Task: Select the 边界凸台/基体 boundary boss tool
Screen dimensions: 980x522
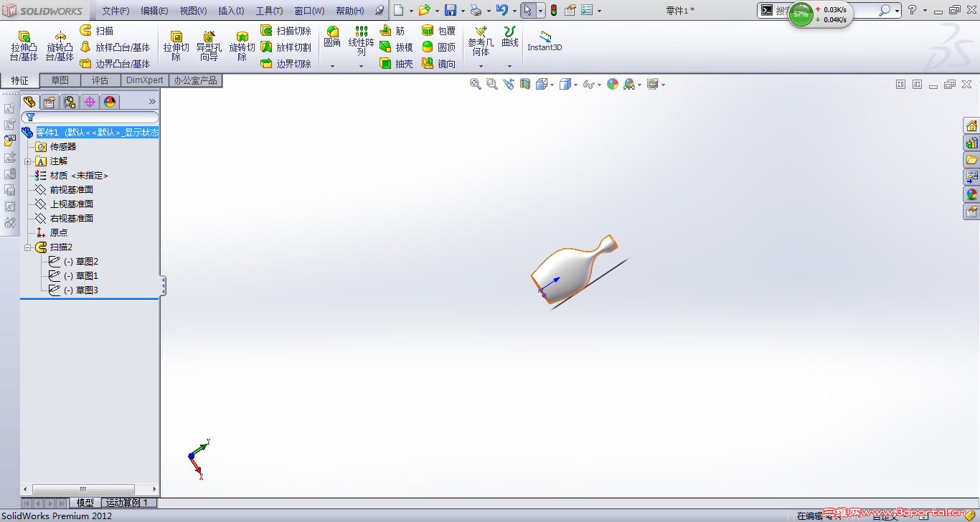Action: click(115, 64)
